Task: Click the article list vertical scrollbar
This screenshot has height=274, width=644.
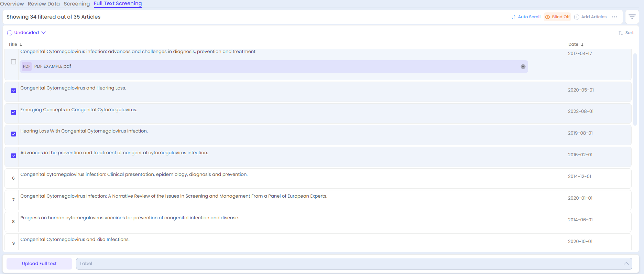Action: [635, 89]
